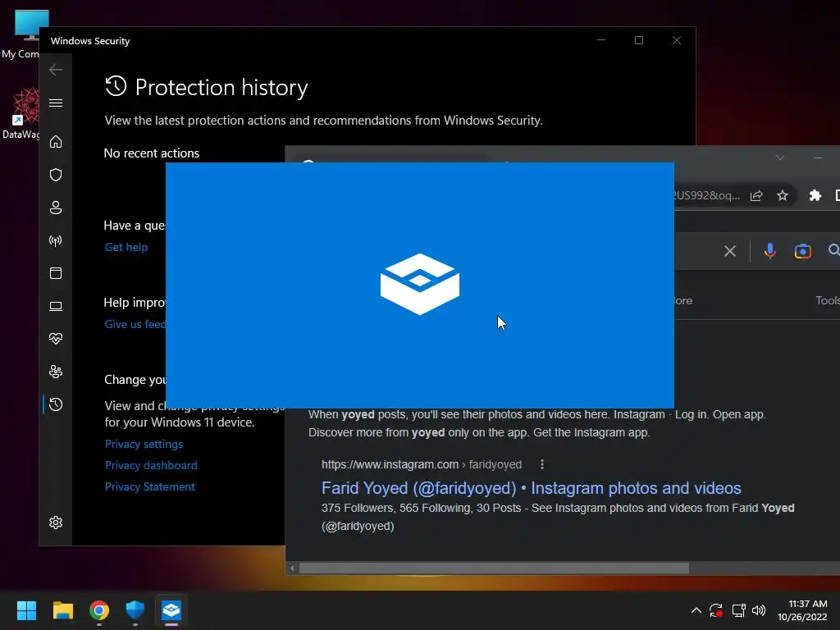Viewport: 840px width, 630px height.
Task: Select DataWag desktop shortcut
Action: point(21,113)
